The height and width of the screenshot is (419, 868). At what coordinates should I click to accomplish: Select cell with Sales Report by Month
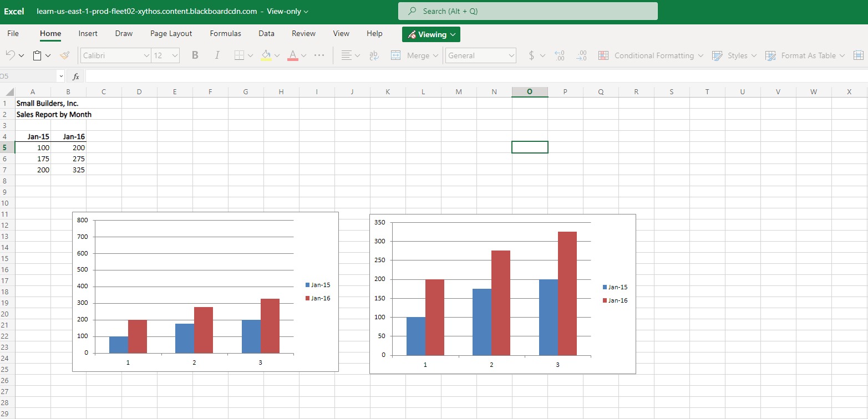tap(33, 114)
